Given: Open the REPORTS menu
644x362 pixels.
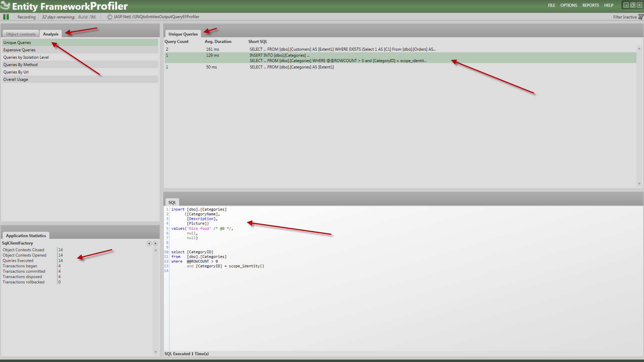Looking at the screenshot, I should click(590, 5).
